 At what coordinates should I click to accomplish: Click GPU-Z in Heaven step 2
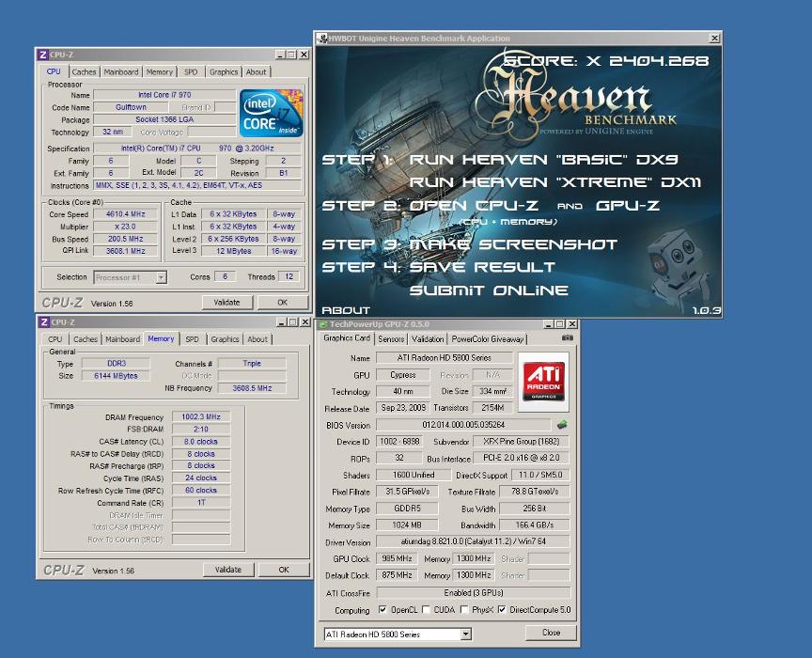click(628, 206)
